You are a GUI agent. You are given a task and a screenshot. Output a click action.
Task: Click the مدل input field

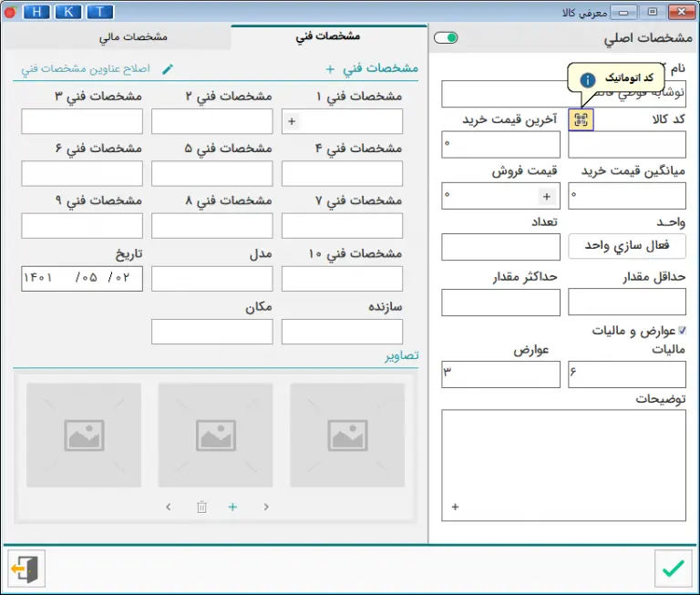coord(212,279)
